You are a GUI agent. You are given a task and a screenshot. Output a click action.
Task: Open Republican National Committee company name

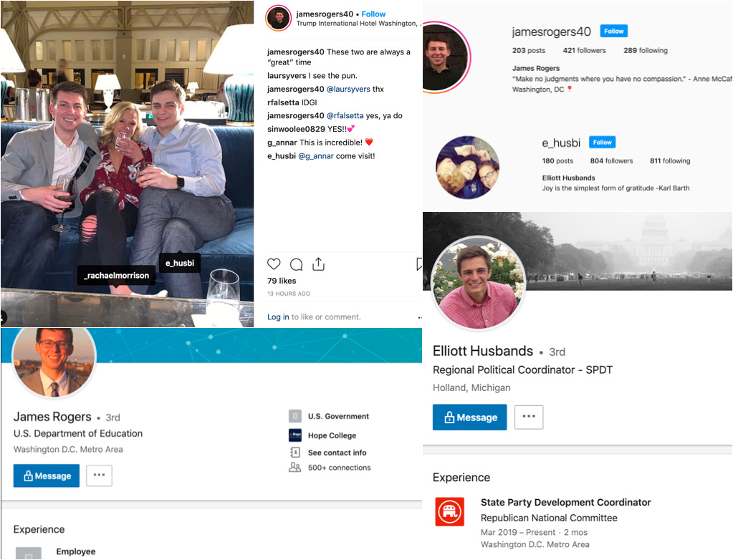point(549,518)
